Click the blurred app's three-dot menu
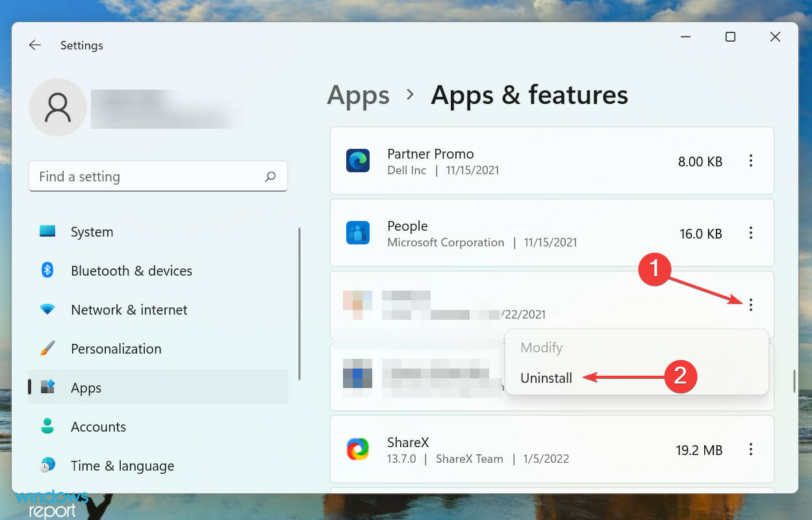This screenshot has width=812, height=520. click(751, 304)
